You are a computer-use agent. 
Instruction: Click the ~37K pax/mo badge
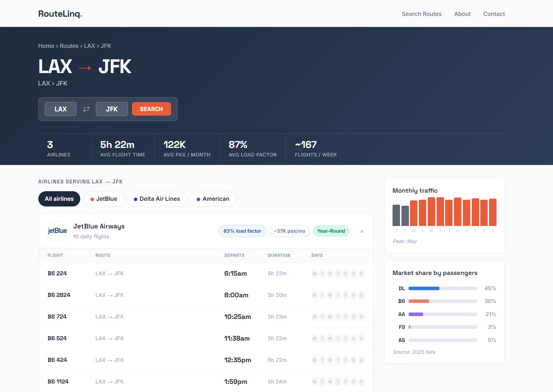(289, 231)
